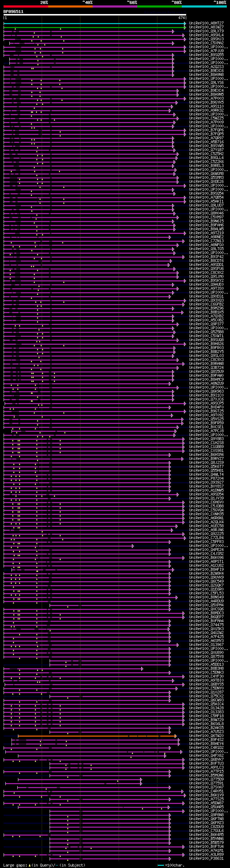Viewport: 230px width, 868px height.
Task: Select hit UniRef100_Q4FX62
Action: 206,756
